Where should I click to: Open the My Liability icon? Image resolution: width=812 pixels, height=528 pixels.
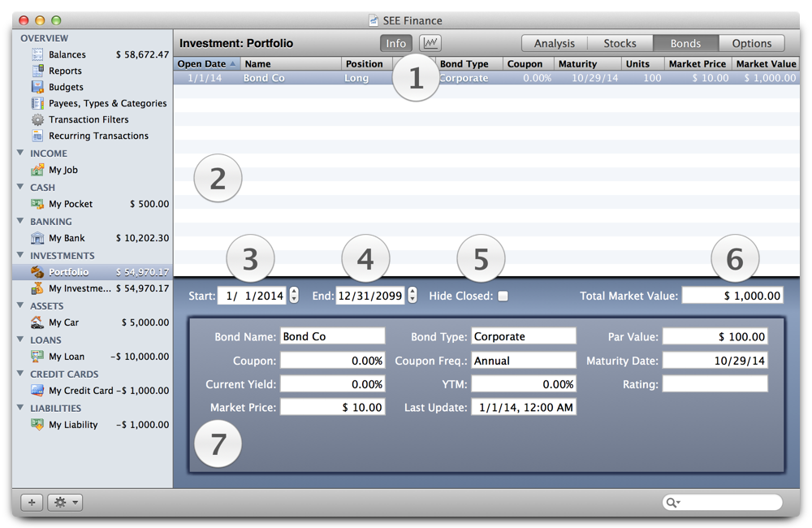point(37,424)
